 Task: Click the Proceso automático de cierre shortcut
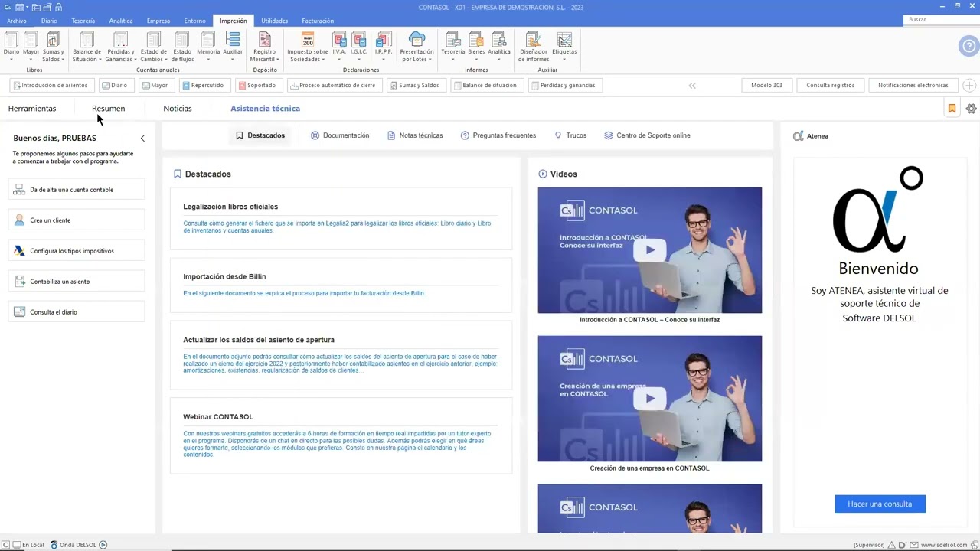(x=333, y=86)
